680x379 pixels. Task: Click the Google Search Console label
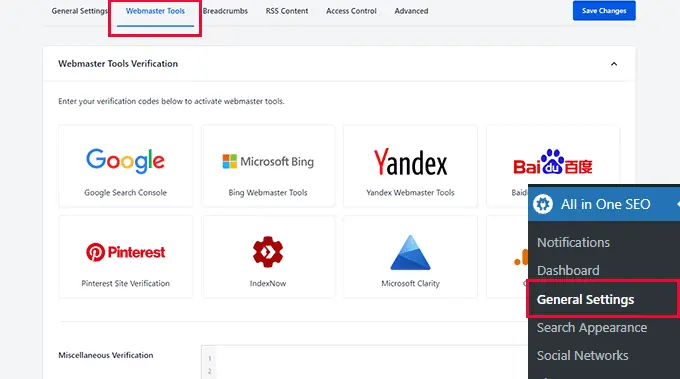pyautogui.click(x=125, y=193)
